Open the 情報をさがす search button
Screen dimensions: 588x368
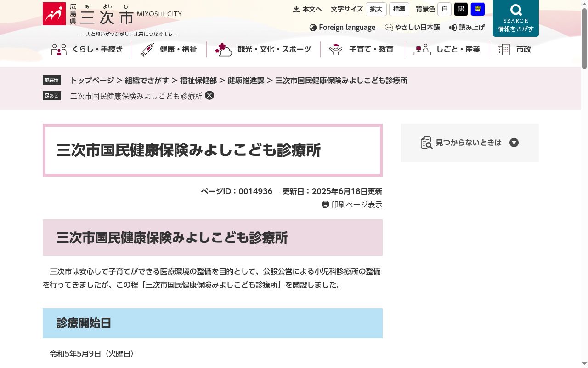[x=516, y=18]
